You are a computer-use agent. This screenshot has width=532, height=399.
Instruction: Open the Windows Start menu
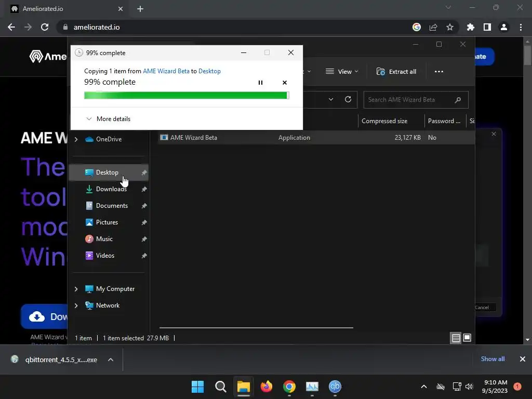pos(197,387)
